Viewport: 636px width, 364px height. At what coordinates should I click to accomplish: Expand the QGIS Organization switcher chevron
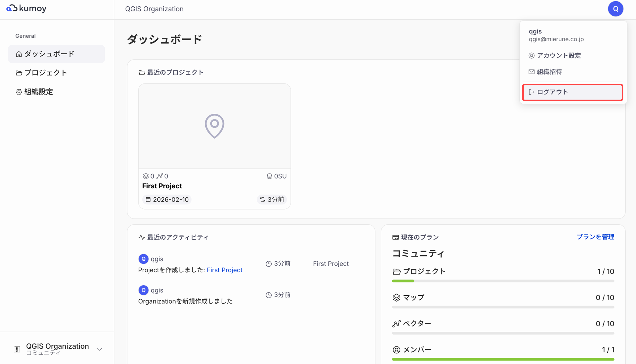(99, 349)
